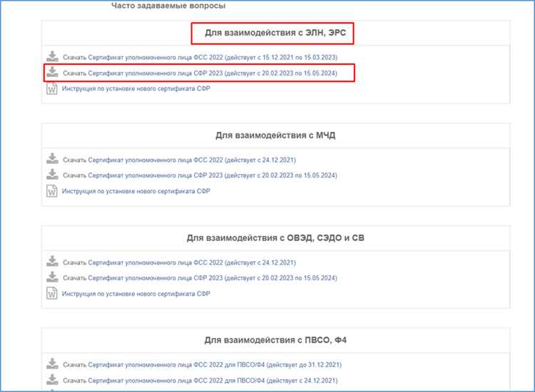
Task: Download СФР 2023 certificate link under ОВЭД, СЭДО и СВ
Action: pos(200,278)
